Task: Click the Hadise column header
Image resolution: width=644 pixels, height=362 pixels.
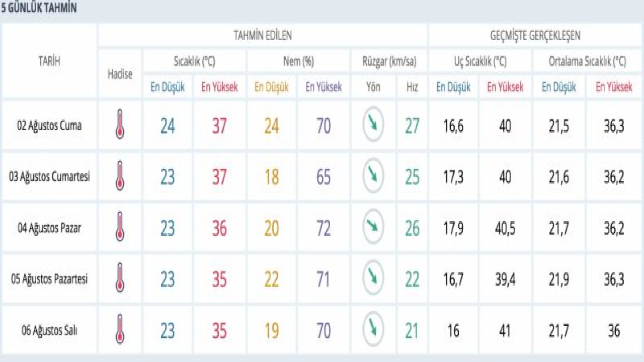Action: [120, 74]
